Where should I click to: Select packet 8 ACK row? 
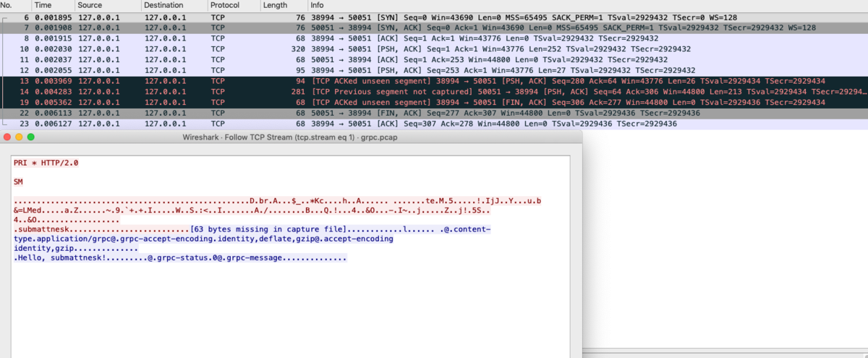(434, 38)
